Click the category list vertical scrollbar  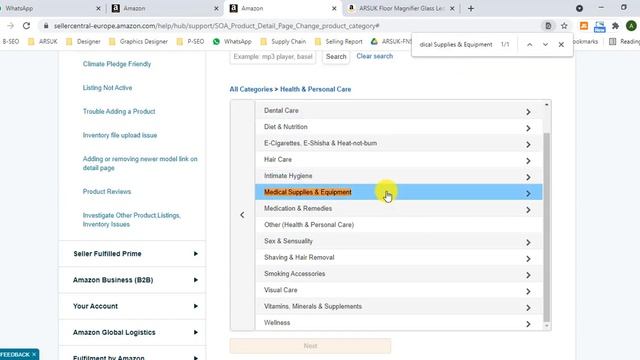tap(547, 227)
